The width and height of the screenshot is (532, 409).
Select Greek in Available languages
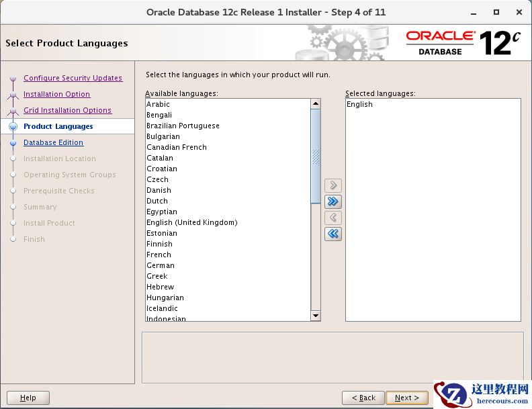tap(228, 276)
